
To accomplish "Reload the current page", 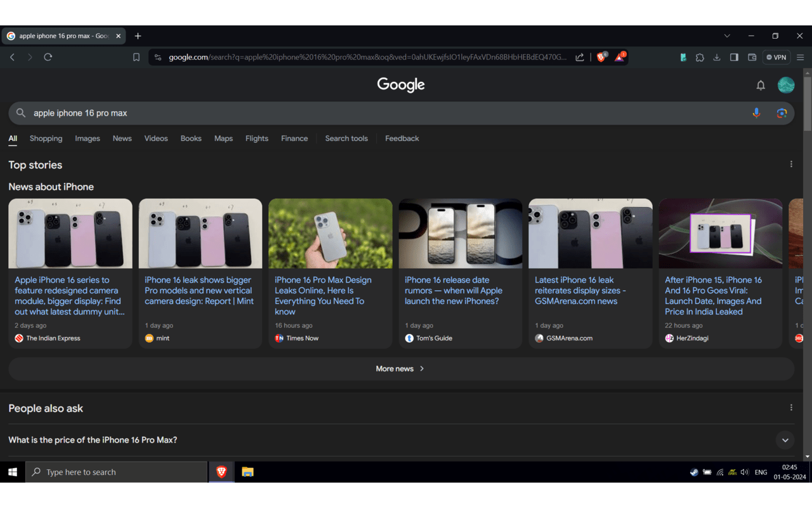I will pos(48,57).
